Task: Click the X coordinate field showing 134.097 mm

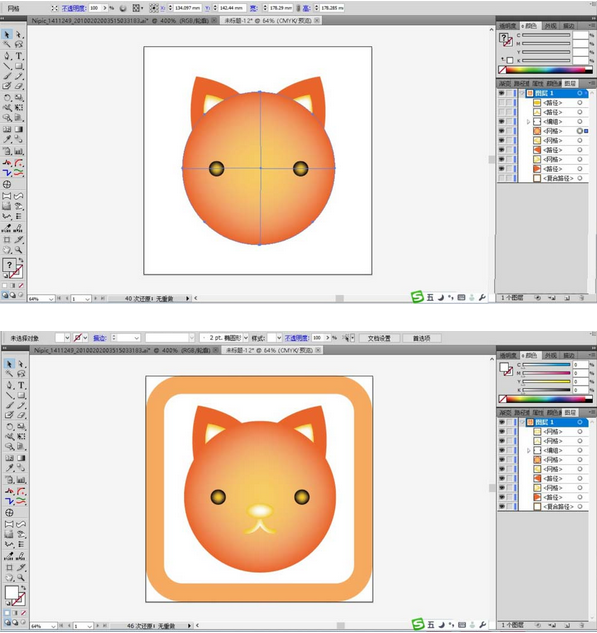Action: (188, 8)
